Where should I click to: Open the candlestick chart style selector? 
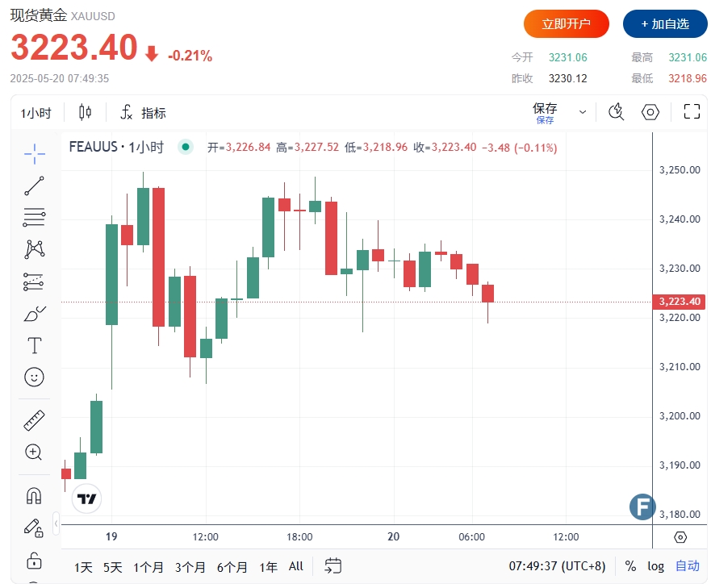click(86, 112)
